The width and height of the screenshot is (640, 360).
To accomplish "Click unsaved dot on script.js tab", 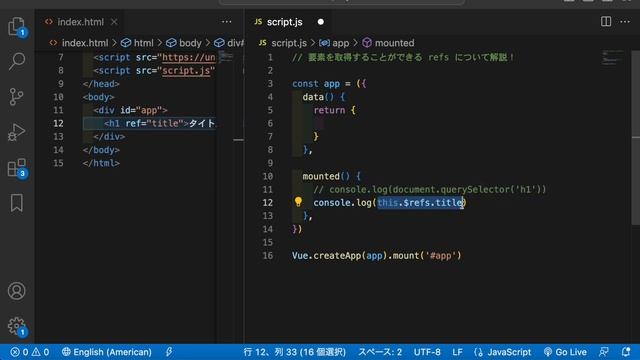I will (x=321, y=22).
